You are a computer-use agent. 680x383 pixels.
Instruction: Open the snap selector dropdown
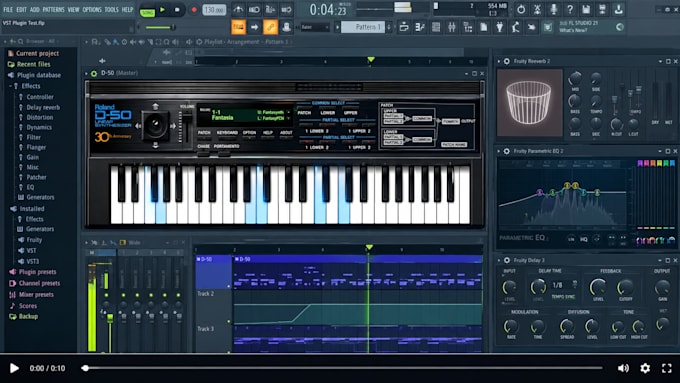coord(315,27)
